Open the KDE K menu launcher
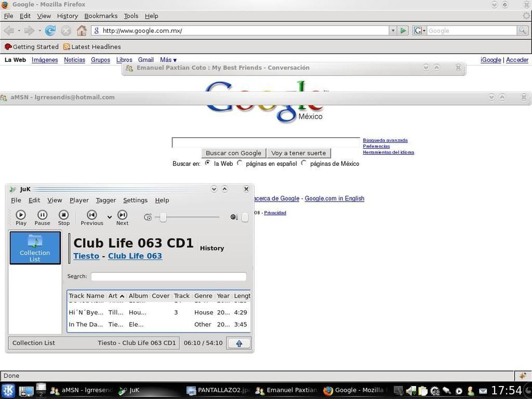532x399 pixels. point(8,391)
